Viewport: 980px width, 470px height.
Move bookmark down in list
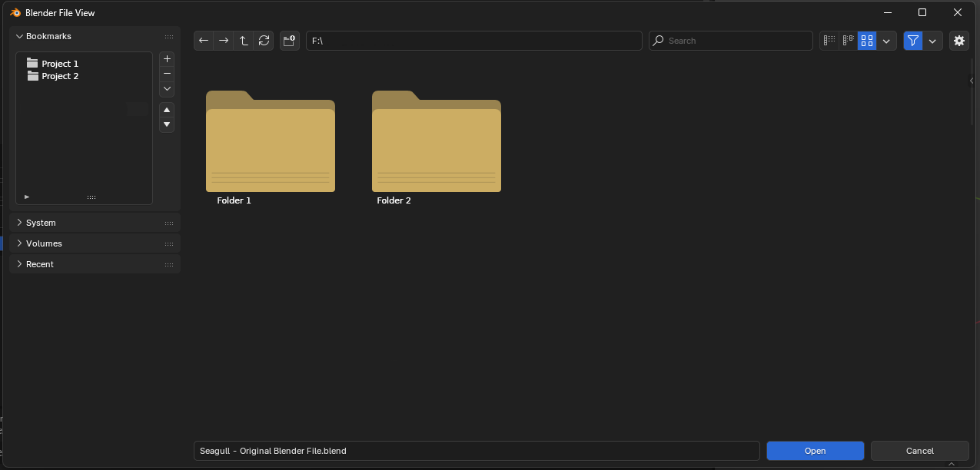pos(167,124)
